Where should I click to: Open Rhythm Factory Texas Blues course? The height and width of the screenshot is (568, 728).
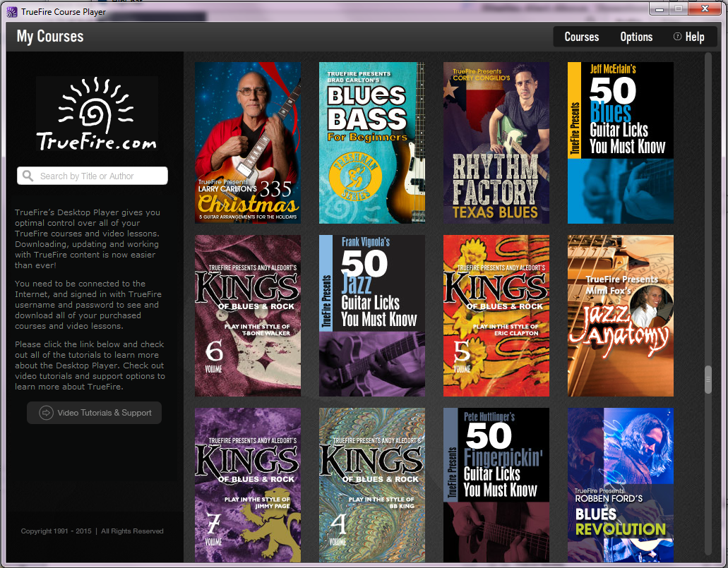click(496, 143)
